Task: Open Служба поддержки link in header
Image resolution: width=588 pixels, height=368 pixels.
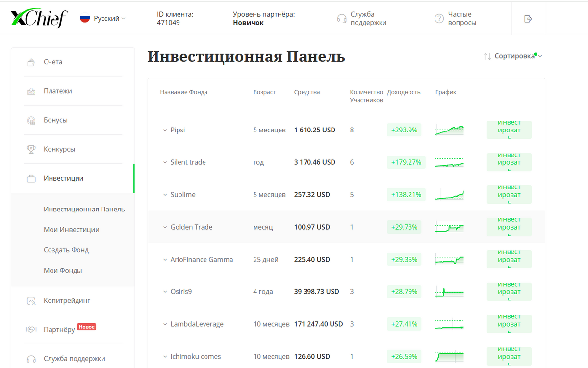Action: pos(368,18)
